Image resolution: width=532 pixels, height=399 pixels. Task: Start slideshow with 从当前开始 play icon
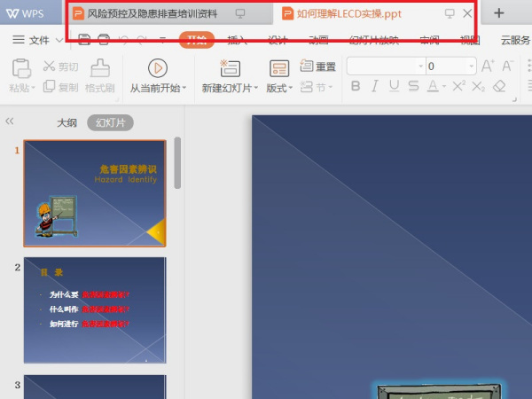158,68
